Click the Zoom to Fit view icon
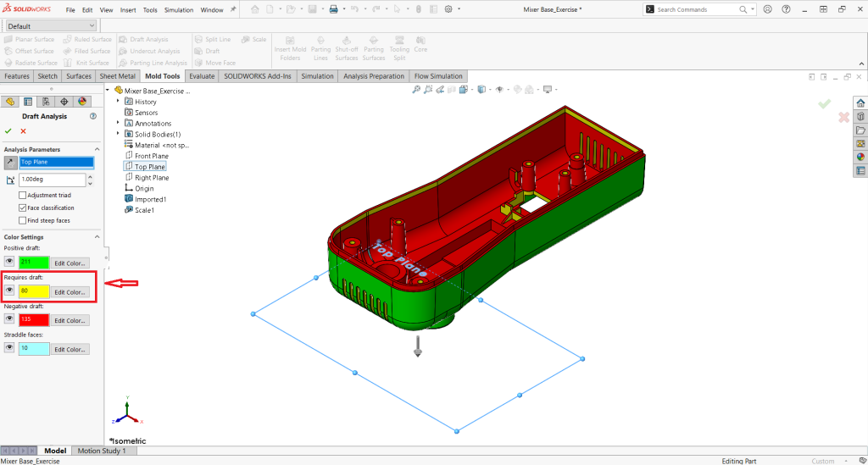This screenshot has width=868, height=465. coord(416,90)
